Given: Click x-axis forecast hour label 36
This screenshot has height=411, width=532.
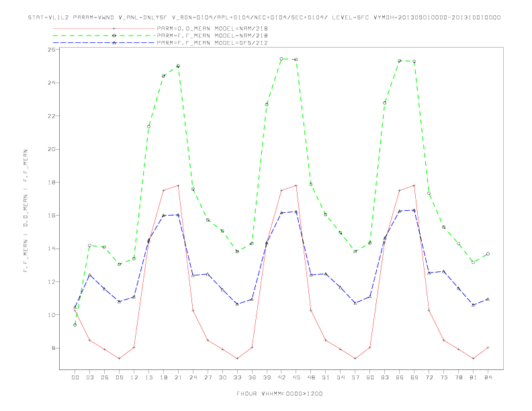Looking at the screenshot, I should click(252, 377).
